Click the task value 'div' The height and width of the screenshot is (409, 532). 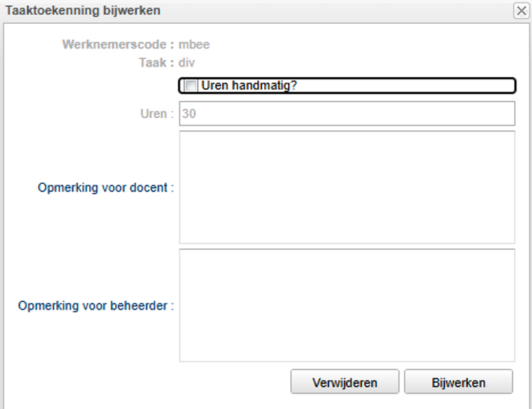coord(187,63)
